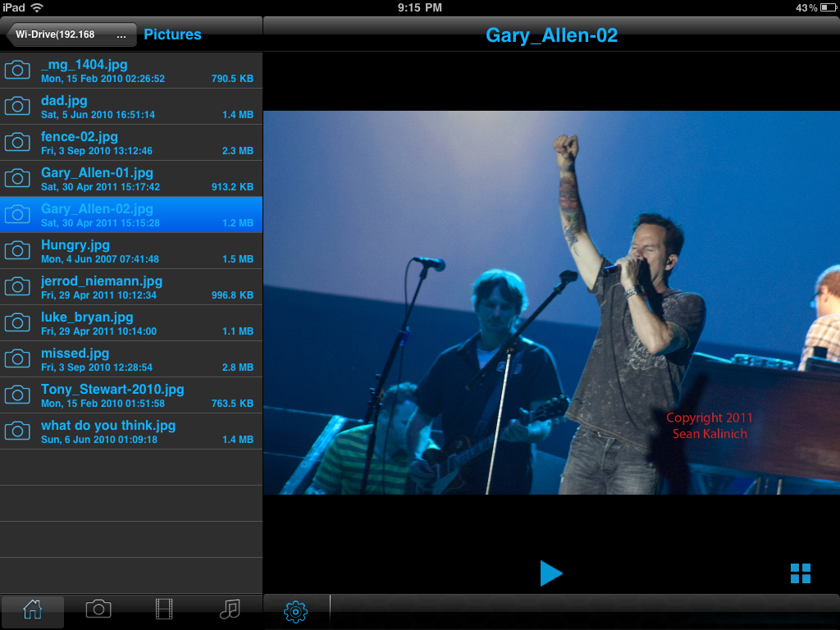This screenshot has width=840, height=630.
Task: Click the camera icon beside Hungry.jpg
Action: coord(17,250)
